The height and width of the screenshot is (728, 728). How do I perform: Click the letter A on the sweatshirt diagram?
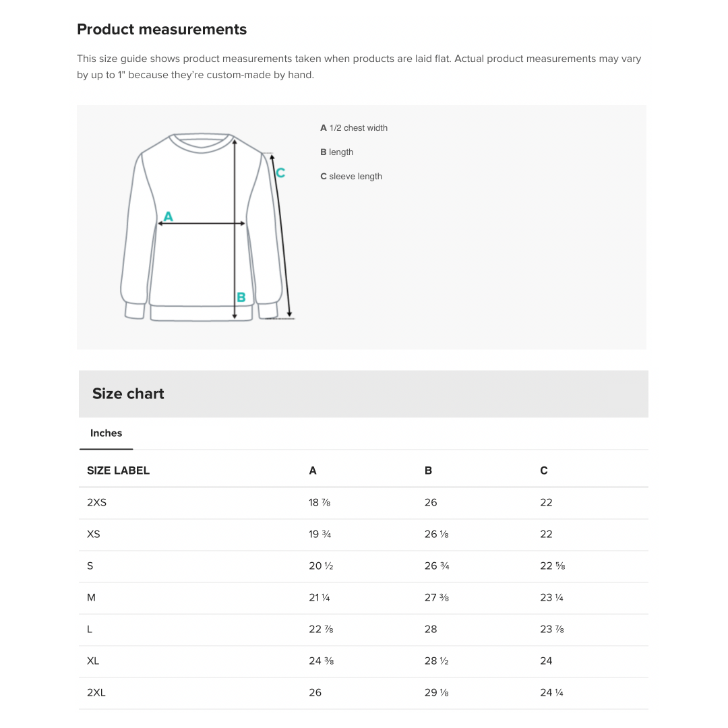tap(168, 216)
